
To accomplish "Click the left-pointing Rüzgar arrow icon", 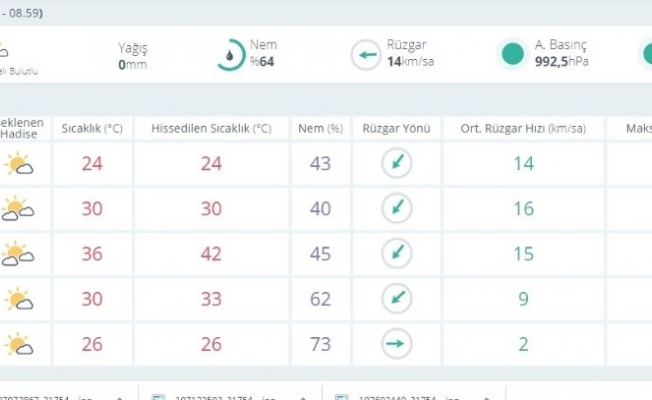I will pos(366,54).
